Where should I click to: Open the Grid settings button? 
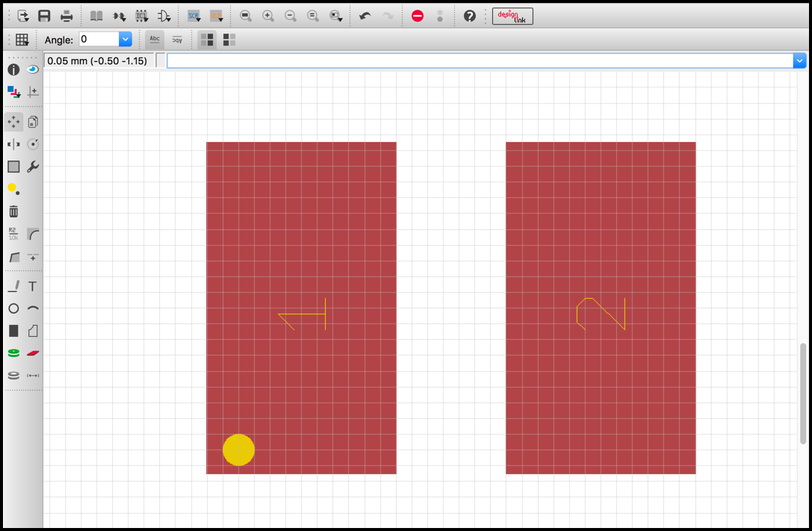(x=22, y=40)
